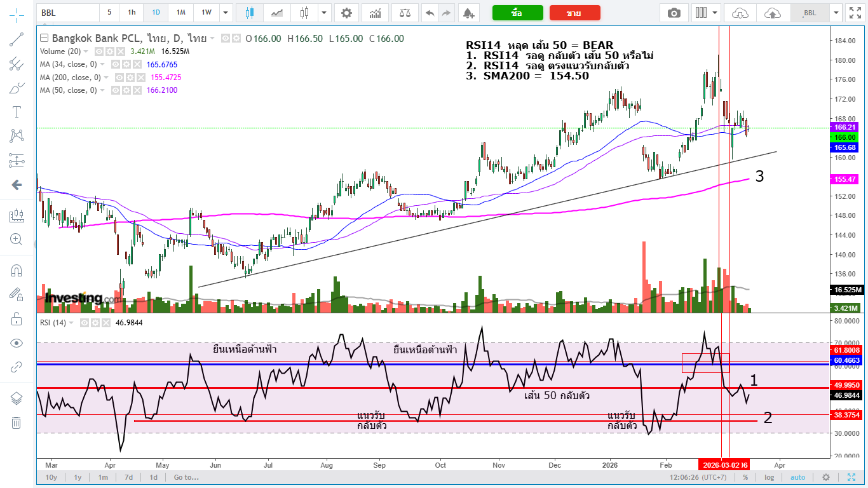
Task: Click the chart layout icon
Action: point(702,12)
